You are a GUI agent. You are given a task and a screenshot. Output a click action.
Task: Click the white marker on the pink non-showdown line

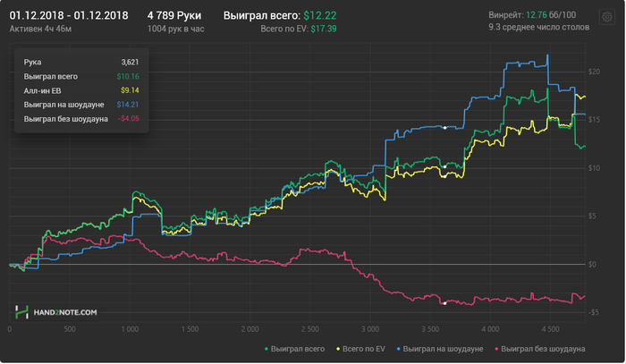[x=444, y=303]
